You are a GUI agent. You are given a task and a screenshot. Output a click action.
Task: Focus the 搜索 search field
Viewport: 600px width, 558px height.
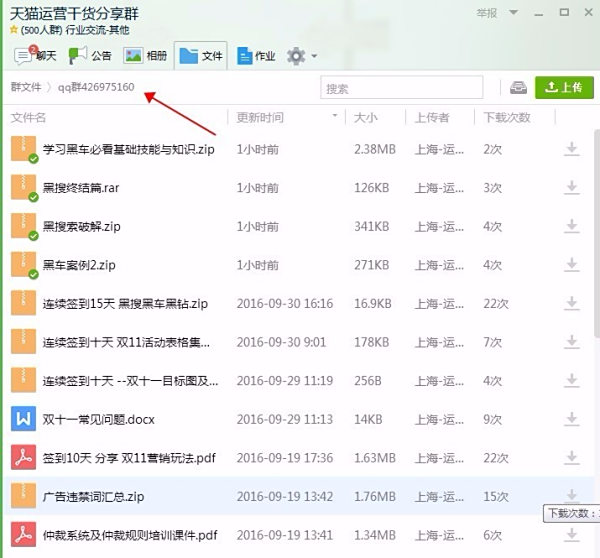click(401, 88)
